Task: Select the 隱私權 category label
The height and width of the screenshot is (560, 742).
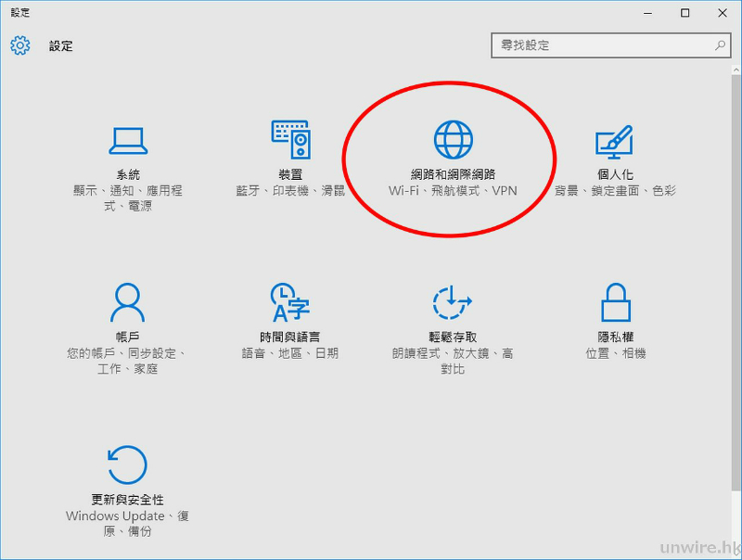Action: 614,335
